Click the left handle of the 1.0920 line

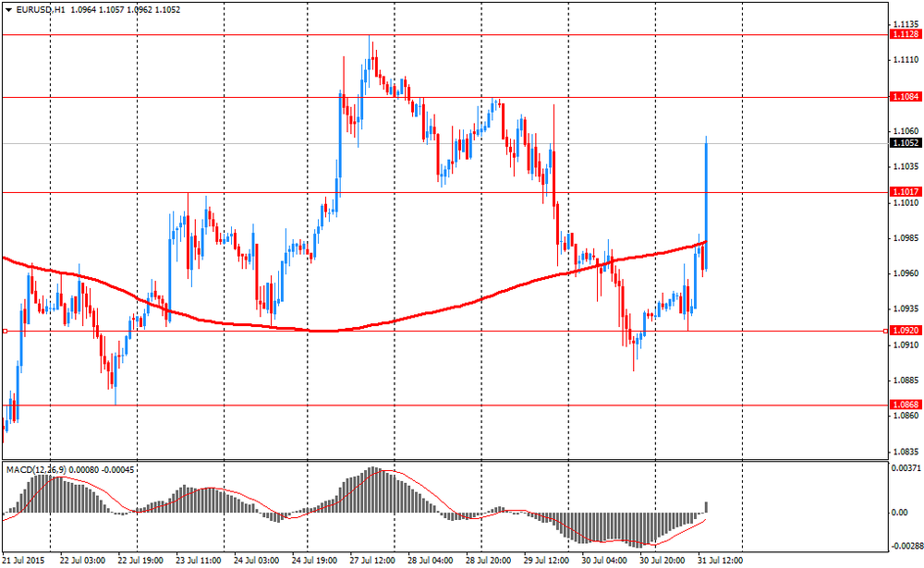pyautogui.click(x=5, y=332)
